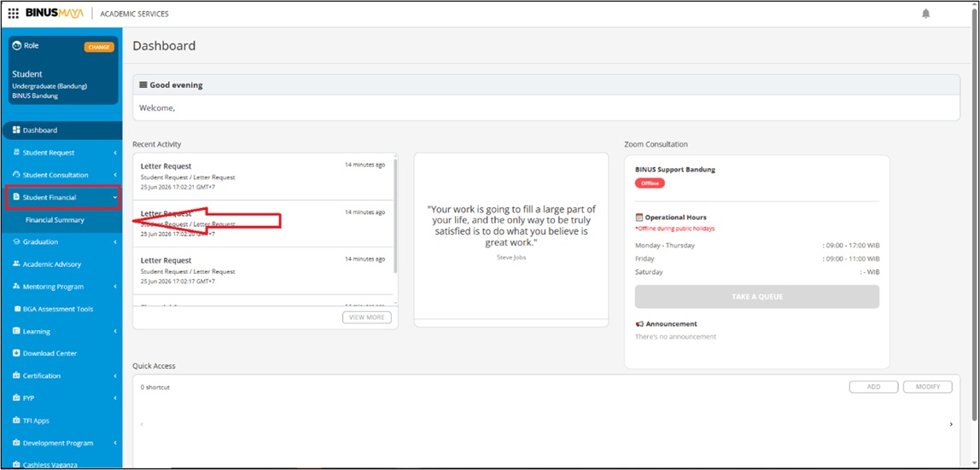This screenshot has width=980, height=470.
Task: Click the Role avatar icon
Action: pyautogui.click(x=17, y=46)
